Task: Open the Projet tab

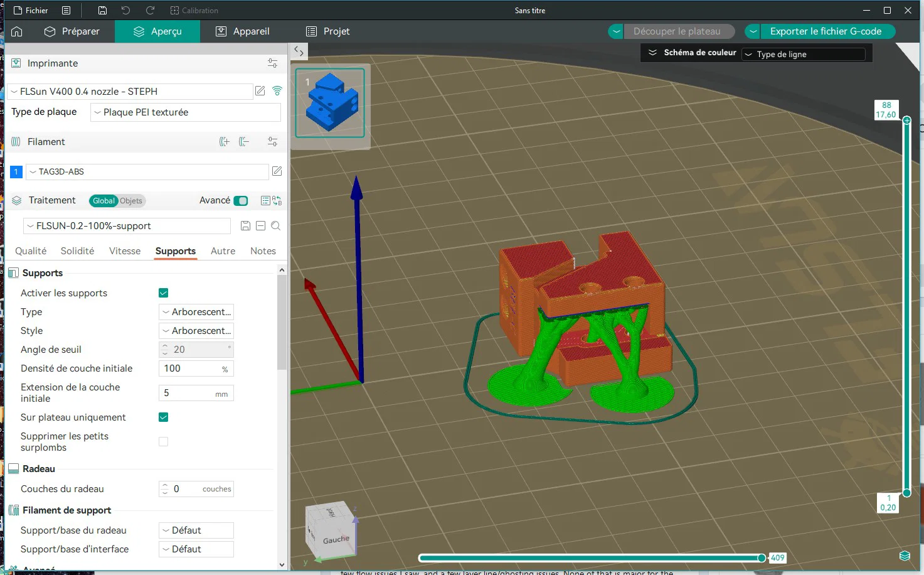Action: pos(327,31)
